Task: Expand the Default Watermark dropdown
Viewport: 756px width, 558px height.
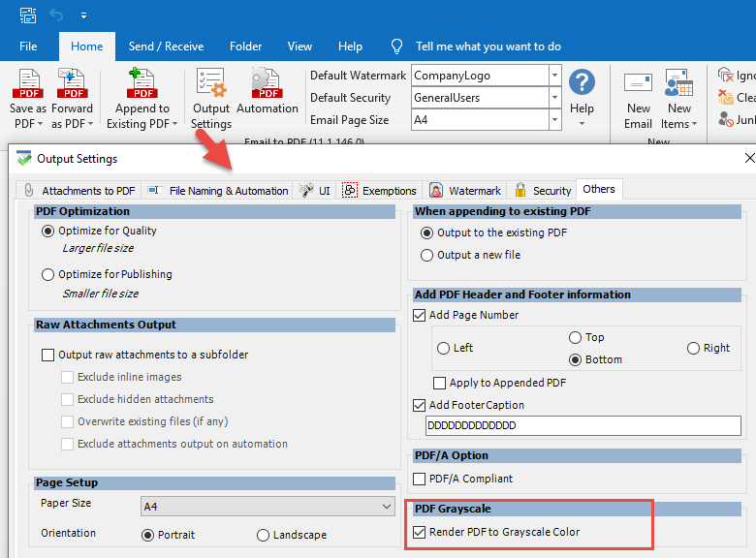Action: (x=554, y=76)
